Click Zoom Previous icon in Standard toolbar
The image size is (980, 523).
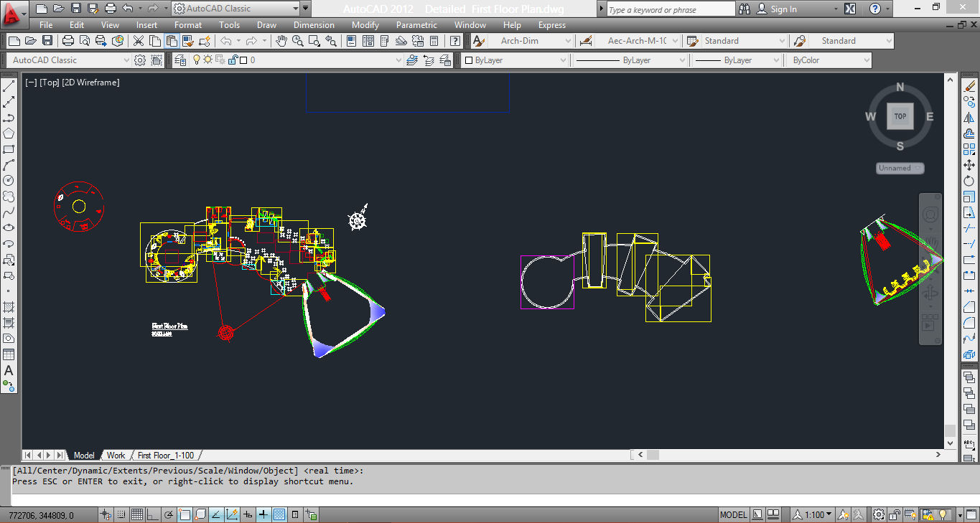tap(330, 41)
